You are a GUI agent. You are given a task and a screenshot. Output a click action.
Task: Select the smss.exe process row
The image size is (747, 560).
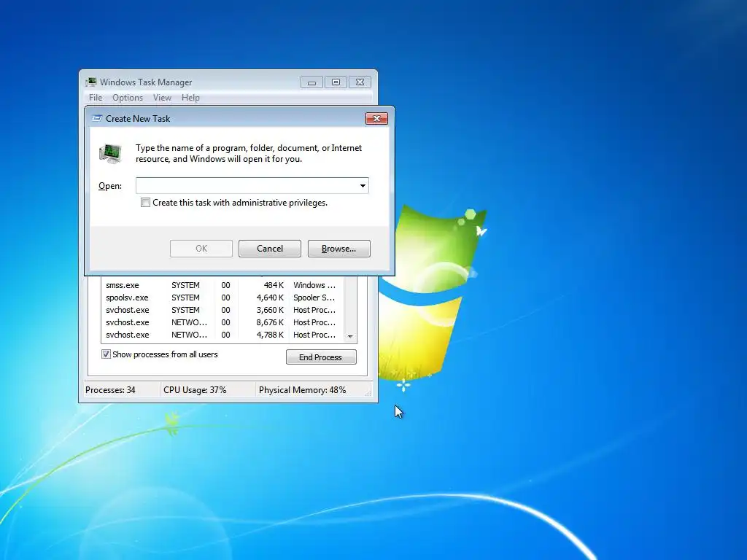pos(222,285)
